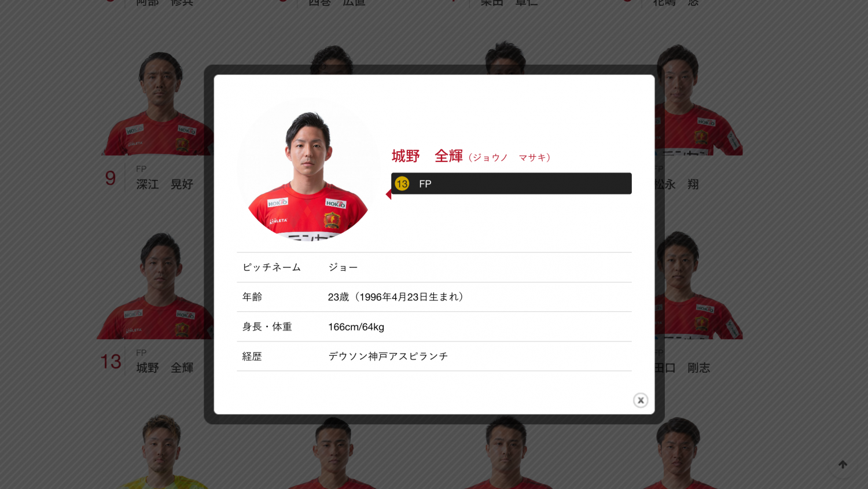
Task: Click 城野 全輝's circular profile photo
Action: point(309,169)
